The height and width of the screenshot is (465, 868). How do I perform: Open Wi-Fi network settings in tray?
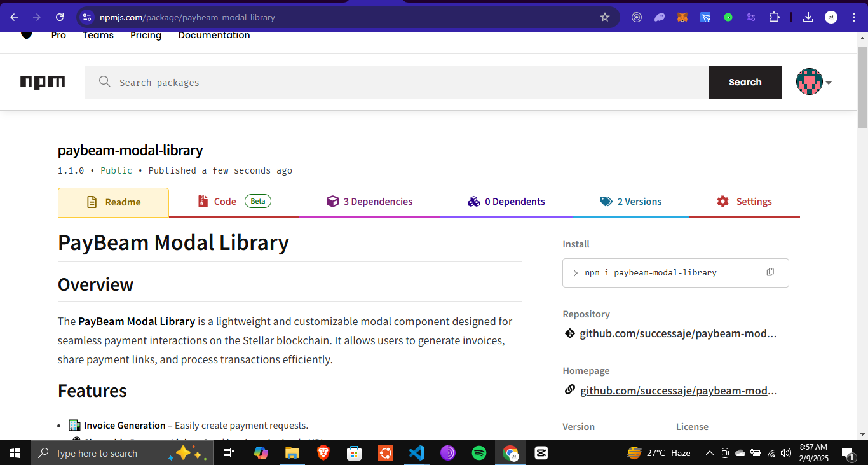pos(771,453)
